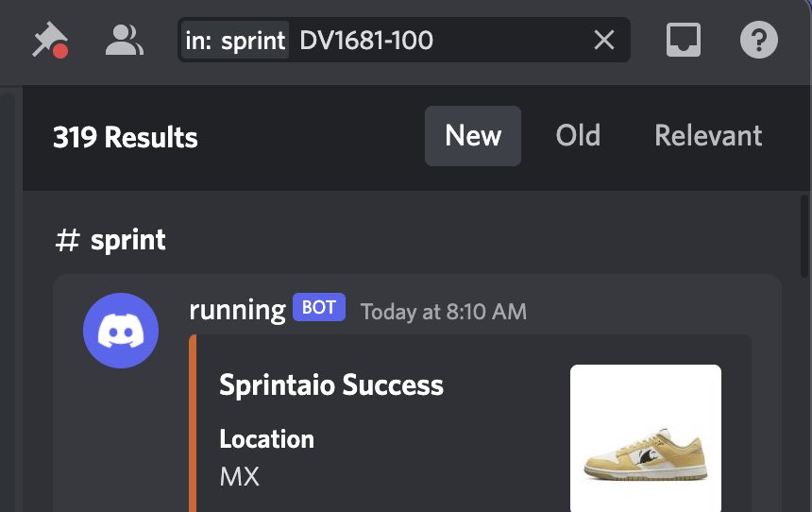Sort results by Old tab
The width and height of the screenshot is (812, 512).
(x=578, y=136)
